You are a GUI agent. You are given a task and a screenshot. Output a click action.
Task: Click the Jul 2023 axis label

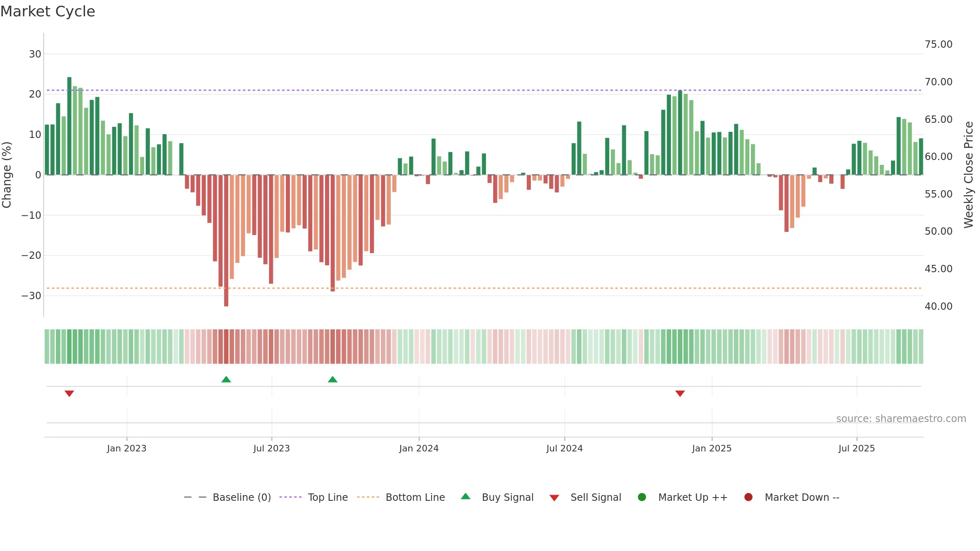pos(272,449)
